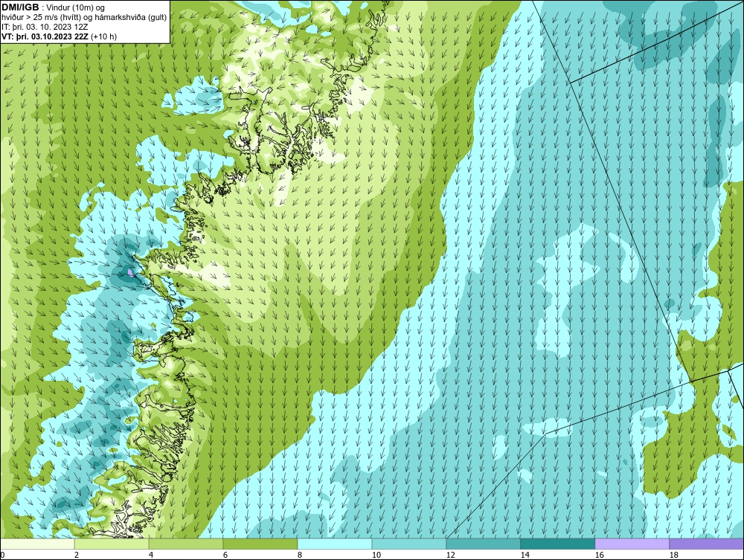744x560 pixels.
Task: Click the scale label '10'
Action: click(x=376, y=555)
